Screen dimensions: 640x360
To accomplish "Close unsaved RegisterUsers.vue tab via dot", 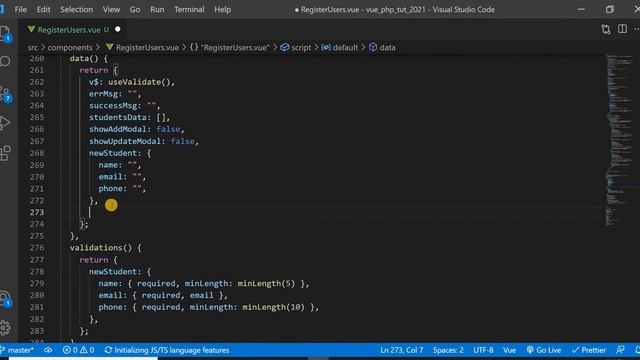I will [118, 29].
